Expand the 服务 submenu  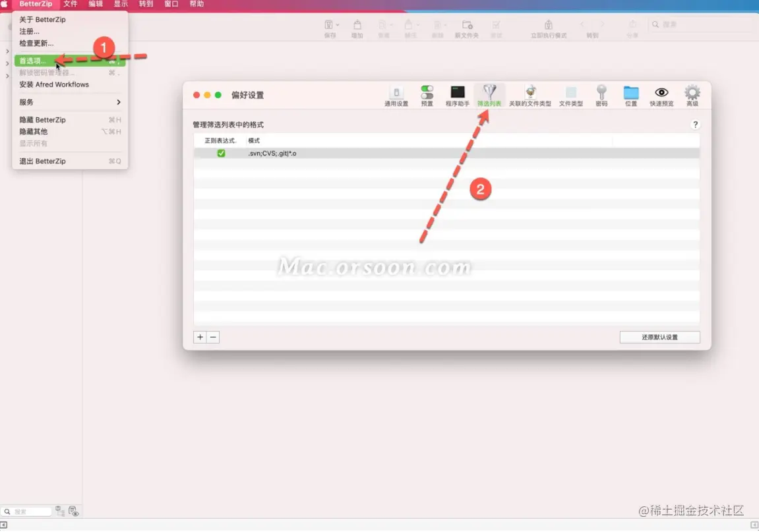pos(70,102)
